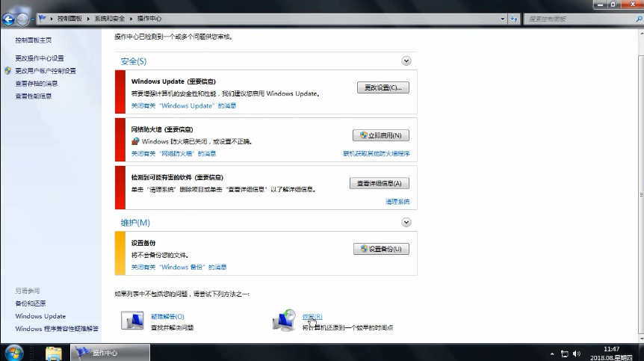644x361 pixels.
Task: Click the 清理系统 link
Action: pyautogui.click(x=397, y=202)
